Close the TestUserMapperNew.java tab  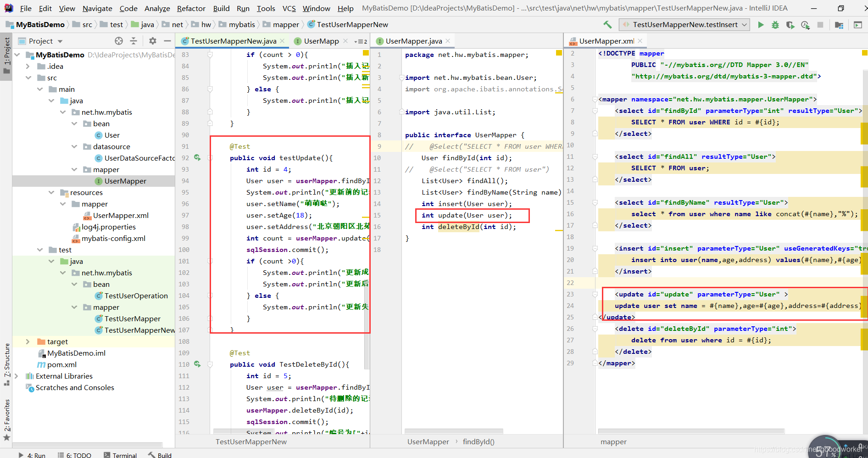click(x=282, y=41)
